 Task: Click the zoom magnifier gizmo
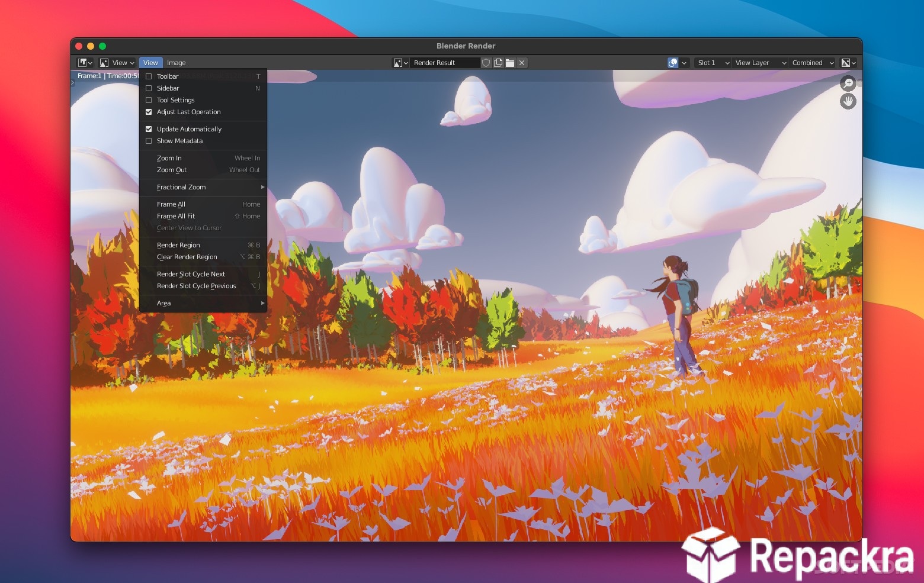coord(848,83)
